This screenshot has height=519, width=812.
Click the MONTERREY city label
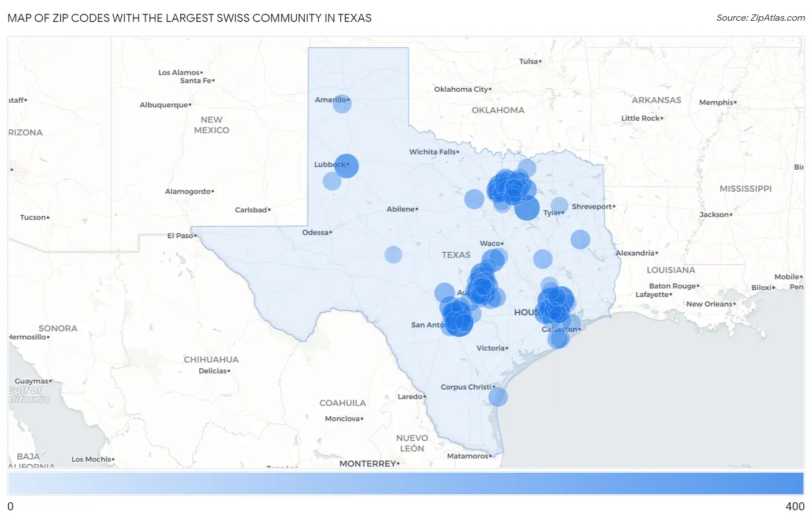(x=369, y=464)
